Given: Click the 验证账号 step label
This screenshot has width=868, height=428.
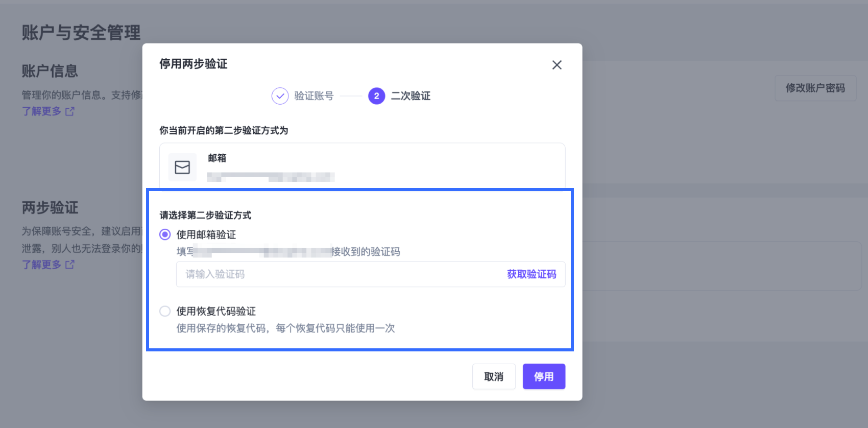Looking at the screenshot, I should coord(314,96).
